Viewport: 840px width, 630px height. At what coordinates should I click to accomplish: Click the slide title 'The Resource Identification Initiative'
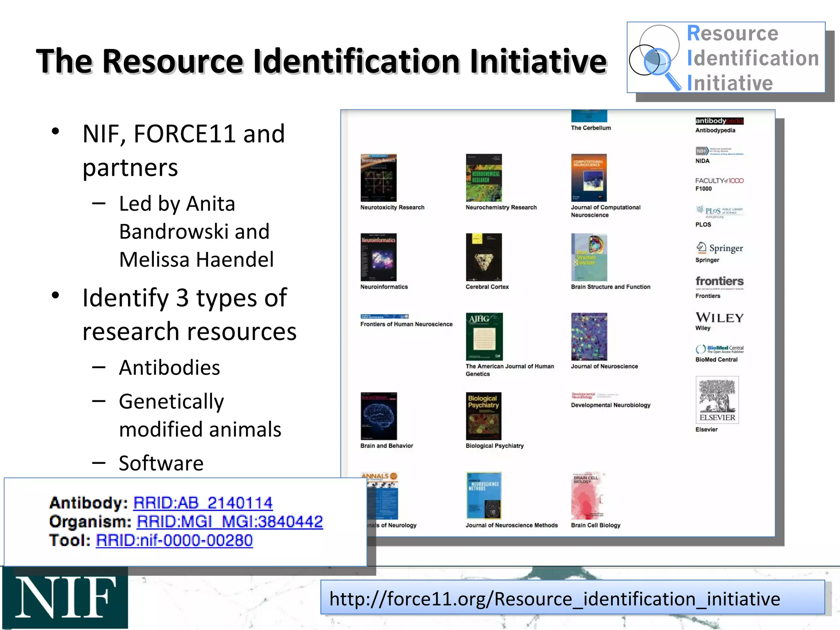click(x=321, y=62)
